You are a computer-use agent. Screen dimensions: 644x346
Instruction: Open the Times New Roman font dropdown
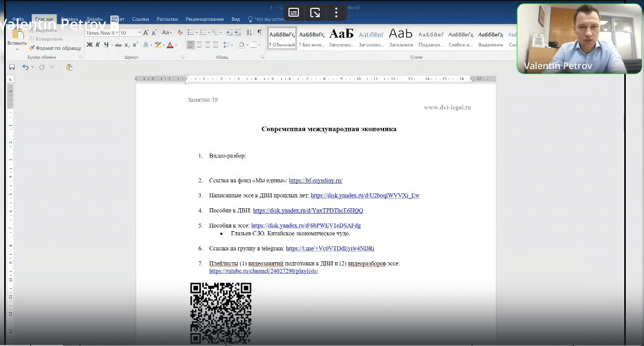click(x=101, y=33)
